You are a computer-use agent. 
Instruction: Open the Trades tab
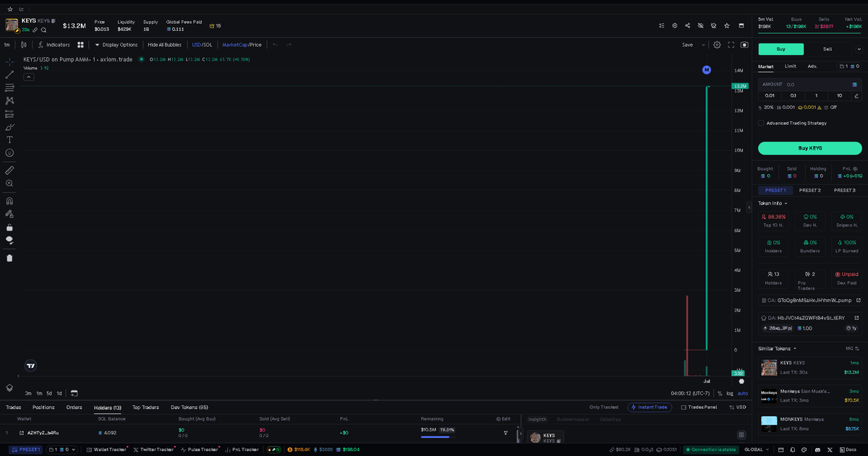(13, 408)
